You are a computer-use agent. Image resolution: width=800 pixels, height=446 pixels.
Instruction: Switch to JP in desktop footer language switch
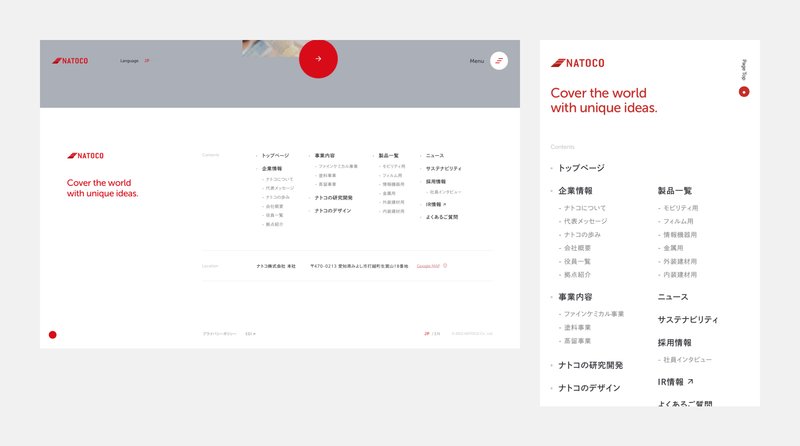pyautogui.click(x=427, y=334)
